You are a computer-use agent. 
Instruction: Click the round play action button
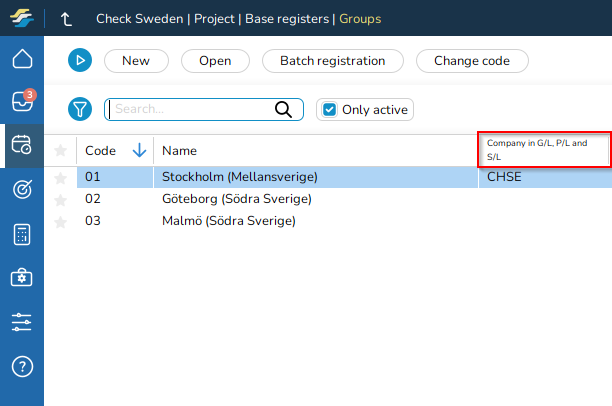click(x=80, y=61)
